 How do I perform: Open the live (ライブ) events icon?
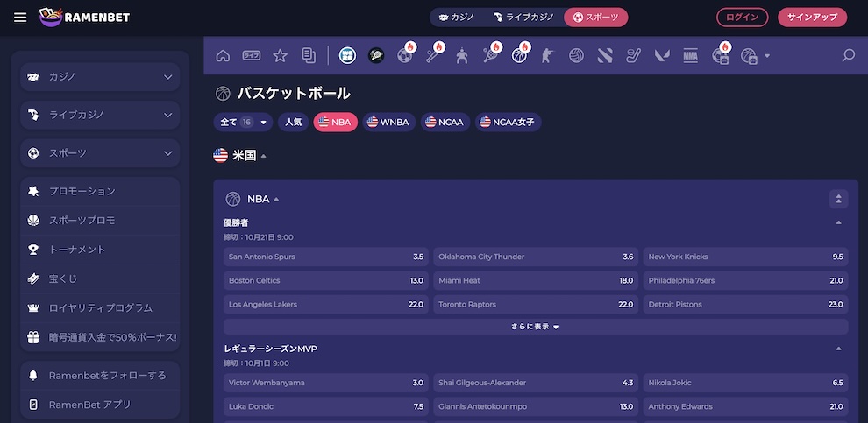252,55
